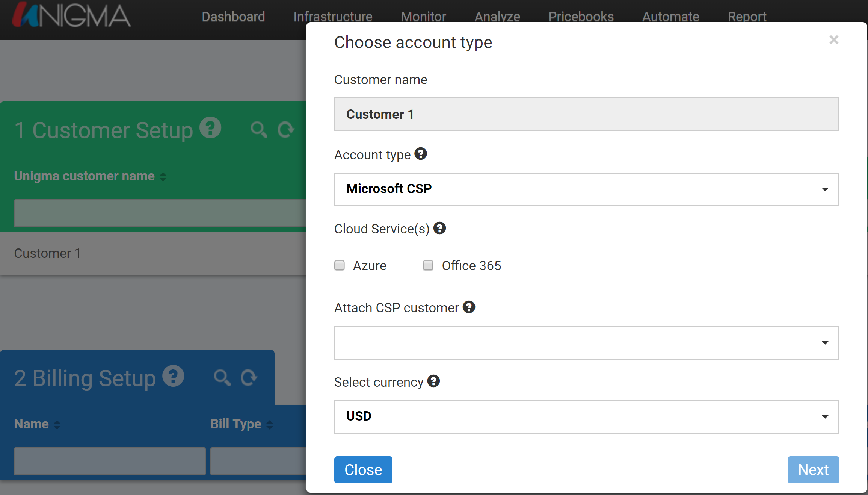This screenshot has height=495, width=868.
Task: Click the '1 Customer Setup' heading
Action: (x=103, y=130)
